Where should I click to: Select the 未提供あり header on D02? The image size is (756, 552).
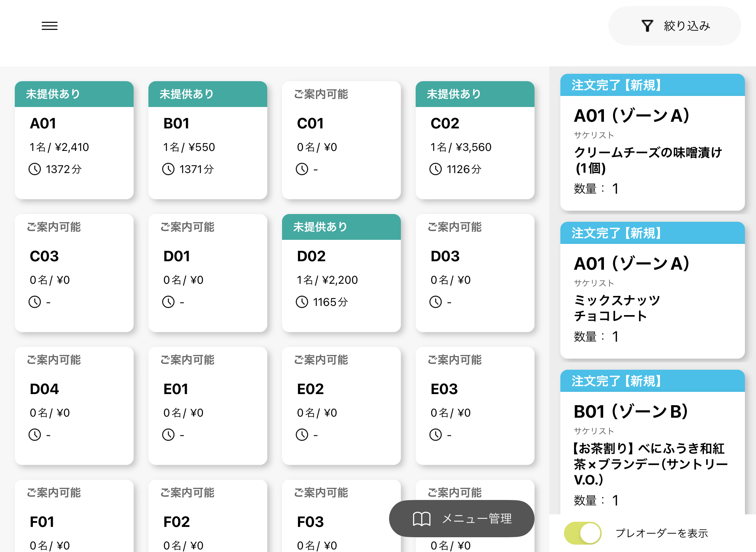(x=341, y=227)
